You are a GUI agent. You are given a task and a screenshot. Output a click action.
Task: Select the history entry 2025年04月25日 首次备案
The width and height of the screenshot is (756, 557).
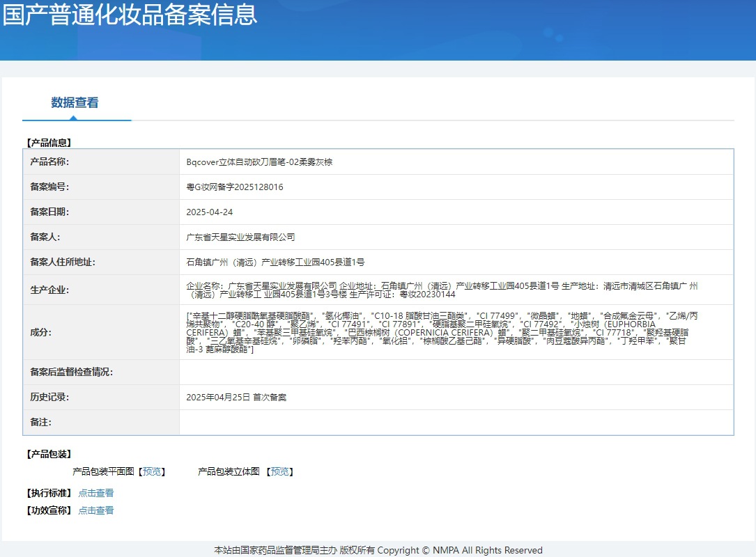(236, 397)
